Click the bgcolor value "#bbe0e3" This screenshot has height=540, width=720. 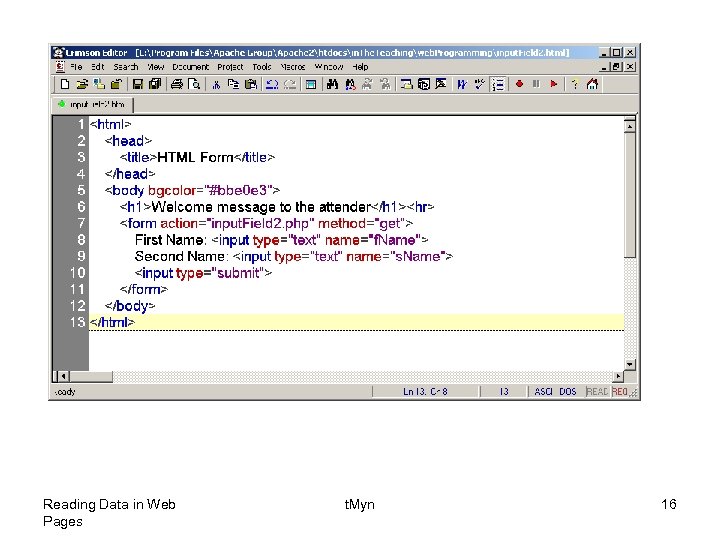[x=238, y=191]
